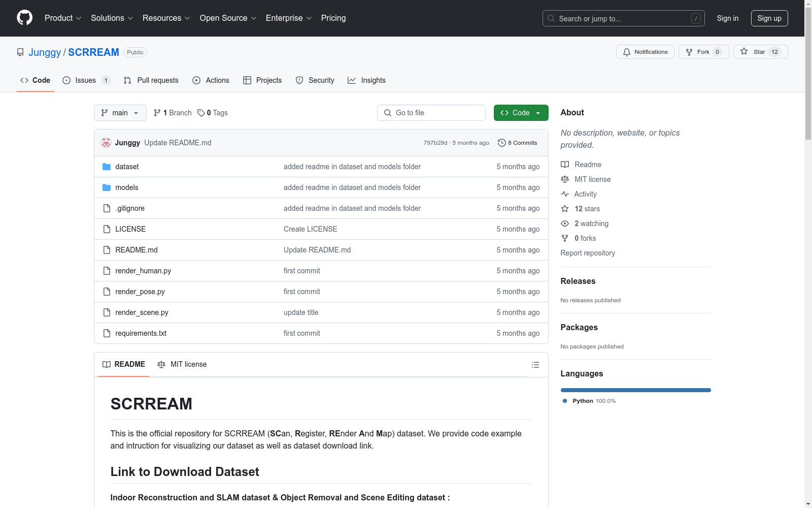
Task: Expand the Resources menu
Action: (x=166, y=18)
